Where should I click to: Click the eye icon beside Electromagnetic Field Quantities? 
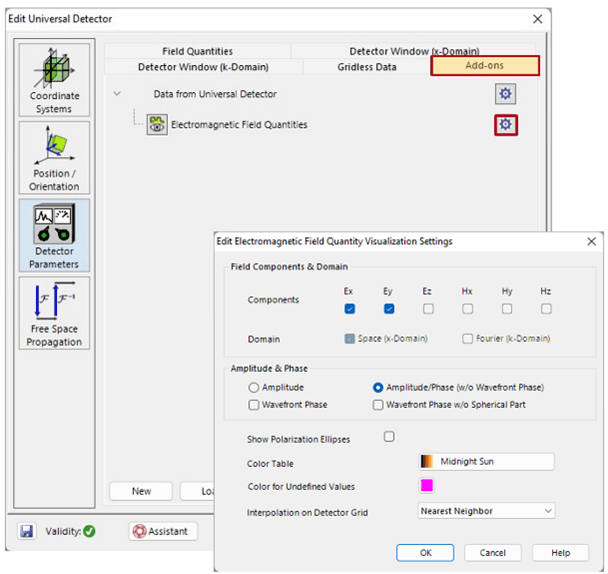(157, 124)
